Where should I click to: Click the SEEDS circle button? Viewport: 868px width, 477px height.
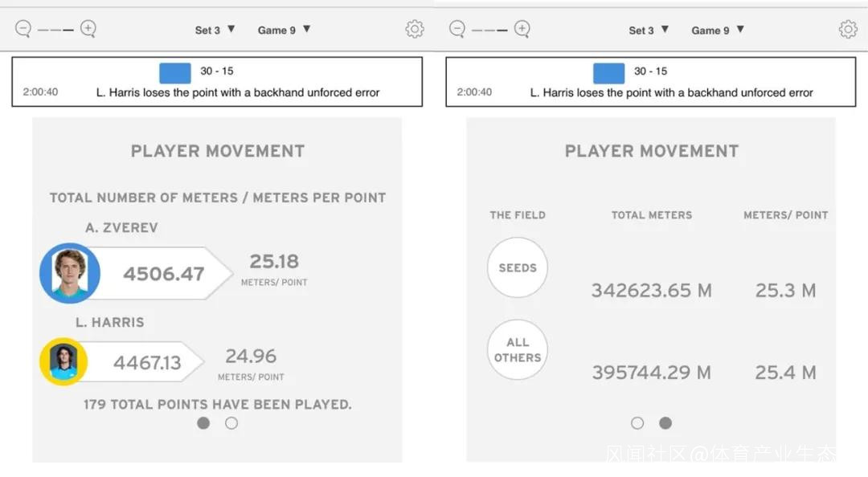(x=518, y=267)
